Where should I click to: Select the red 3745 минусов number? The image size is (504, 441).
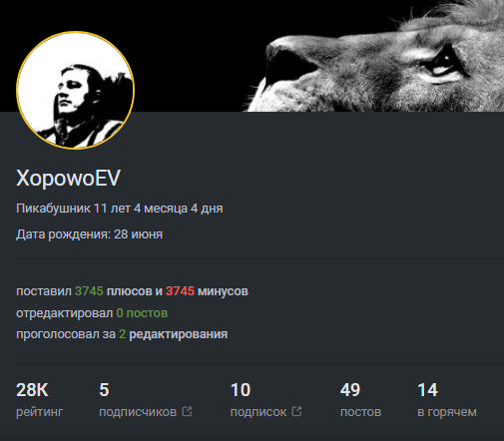coord(180,291)
